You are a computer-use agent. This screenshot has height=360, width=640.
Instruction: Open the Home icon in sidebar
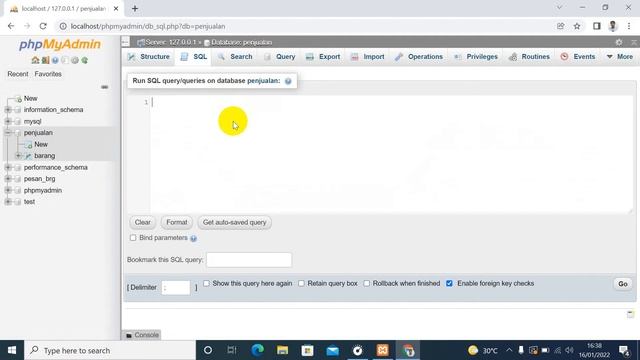36,60
